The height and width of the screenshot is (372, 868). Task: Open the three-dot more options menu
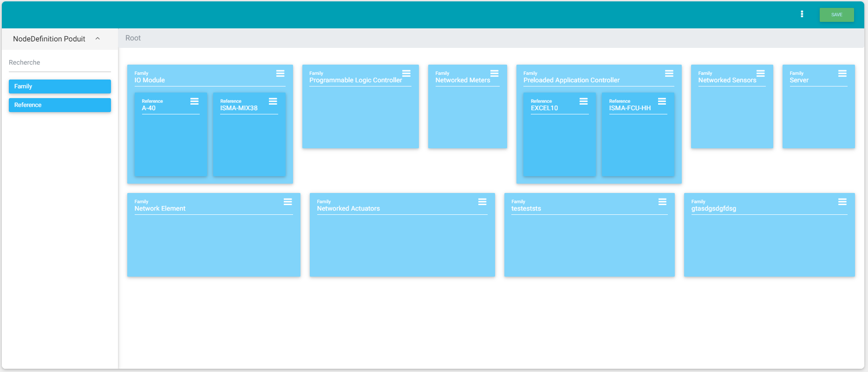pyautogui.click(x=802, y=14)
